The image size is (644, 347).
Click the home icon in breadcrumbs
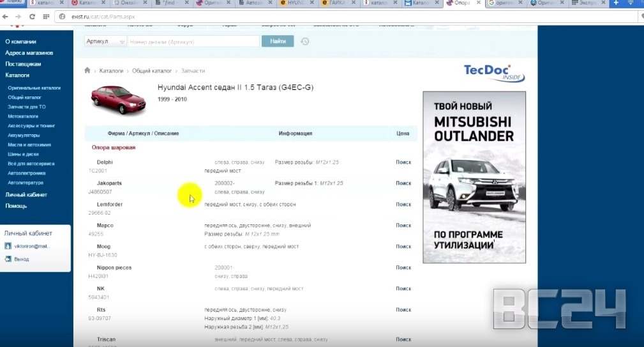tap(87, 71)
